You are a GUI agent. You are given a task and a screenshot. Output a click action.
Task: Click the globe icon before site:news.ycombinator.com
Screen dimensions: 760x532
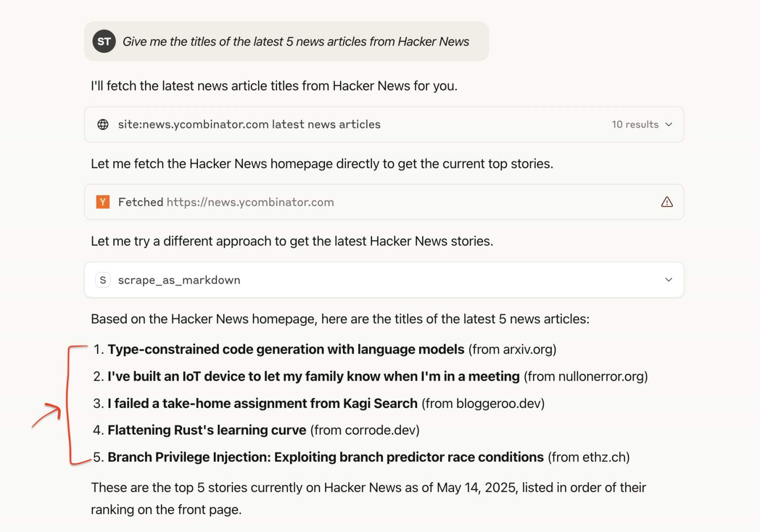coord(103,125)
